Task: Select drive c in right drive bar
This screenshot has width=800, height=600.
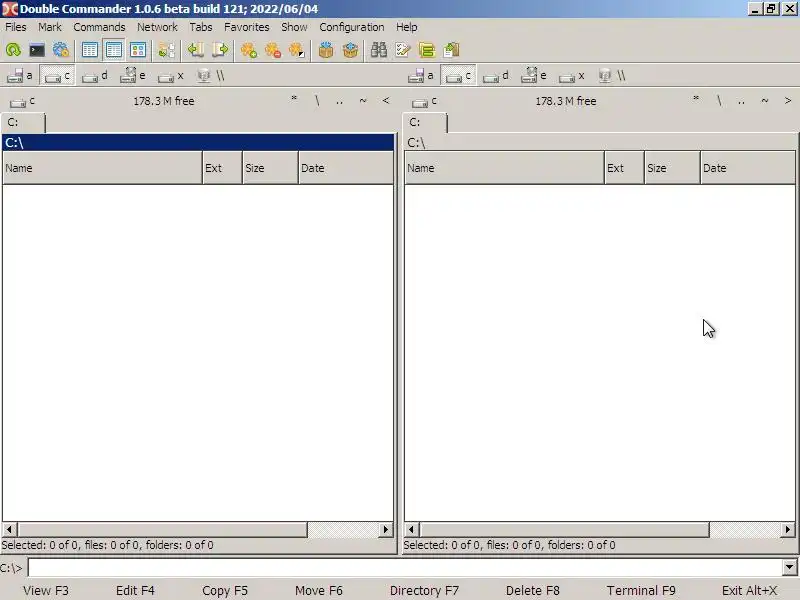Action: [458, 76]
